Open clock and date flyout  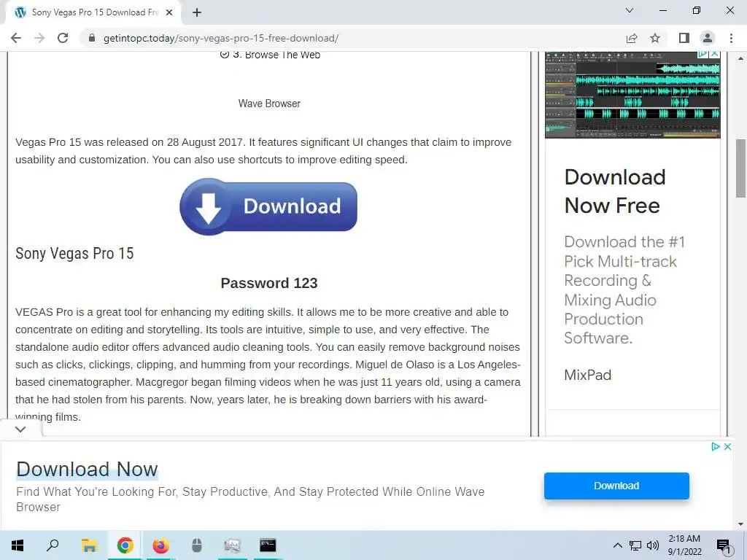[x=684, y=545]
